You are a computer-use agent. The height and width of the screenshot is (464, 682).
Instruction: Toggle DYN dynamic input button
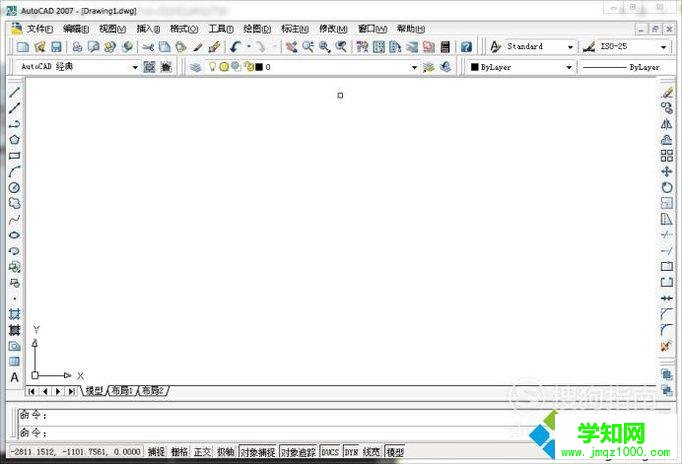(351, 452)
